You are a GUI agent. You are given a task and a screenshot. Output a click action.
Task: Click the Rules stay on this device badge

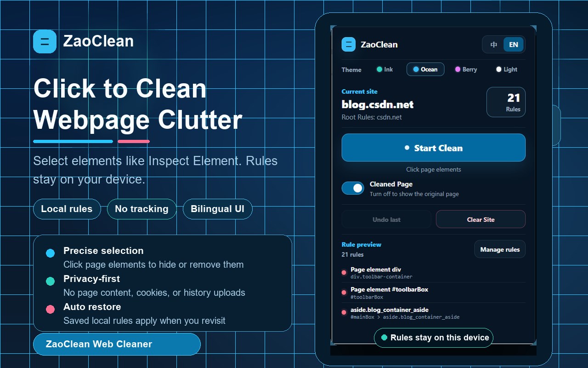point(434,338)
